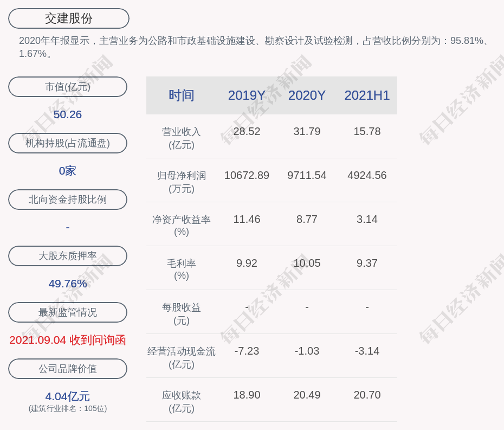The width and height of the screenshot is (504, 430).
Task: Click 2020Y revenue value 31.79
Action: pos(307,131)
